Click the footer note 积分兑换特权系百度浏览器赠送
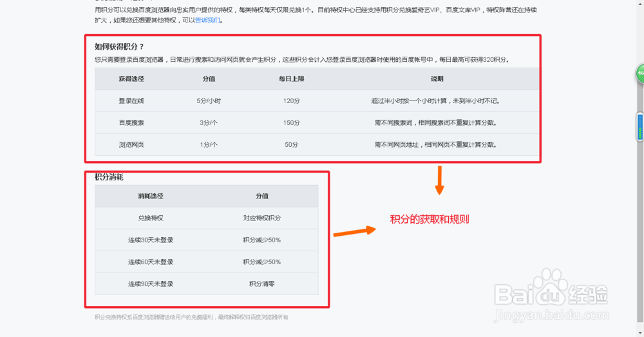The width and height of the screenshot is (644, 337). 191,317
